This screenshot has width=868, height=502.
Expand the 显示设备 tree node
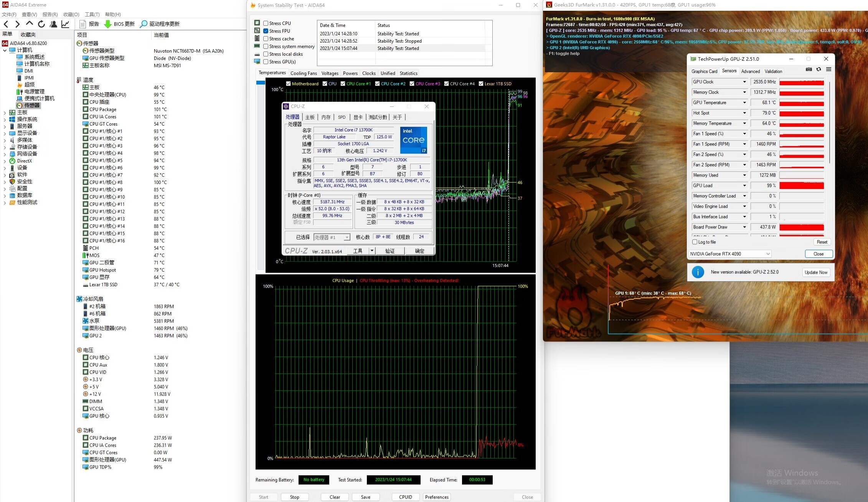pos(5,133)
